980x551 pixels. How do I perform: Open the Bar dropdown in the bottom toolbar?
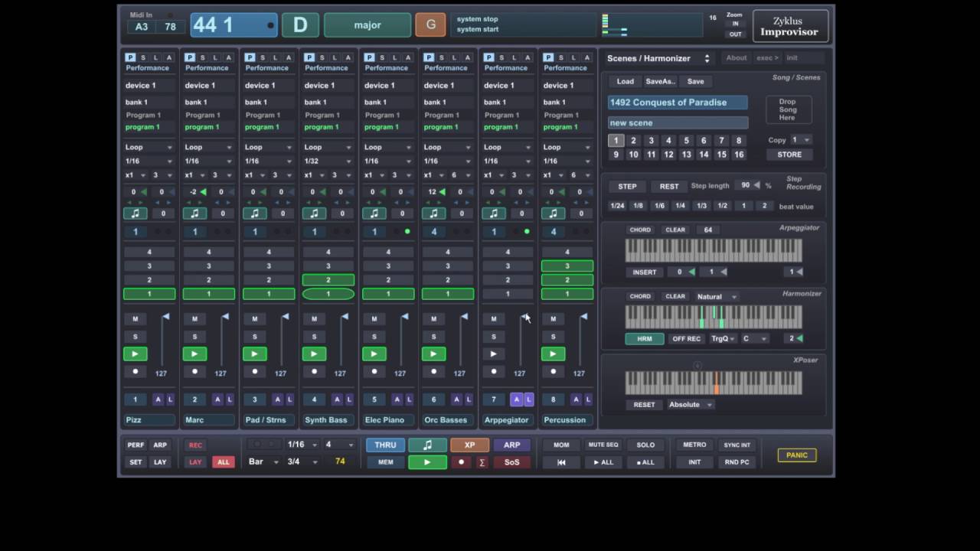[x=263, y=461]
